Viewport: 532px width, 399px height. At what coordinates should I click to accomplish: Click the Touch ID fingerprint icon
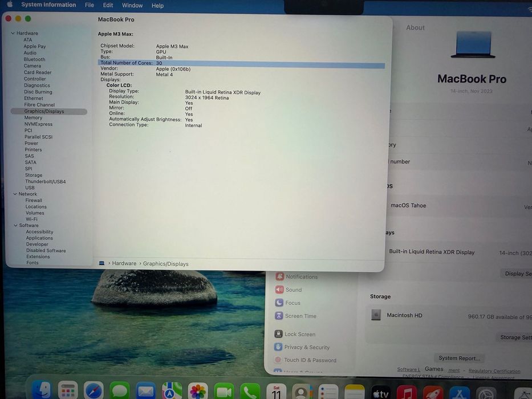(x=278, y=360)
